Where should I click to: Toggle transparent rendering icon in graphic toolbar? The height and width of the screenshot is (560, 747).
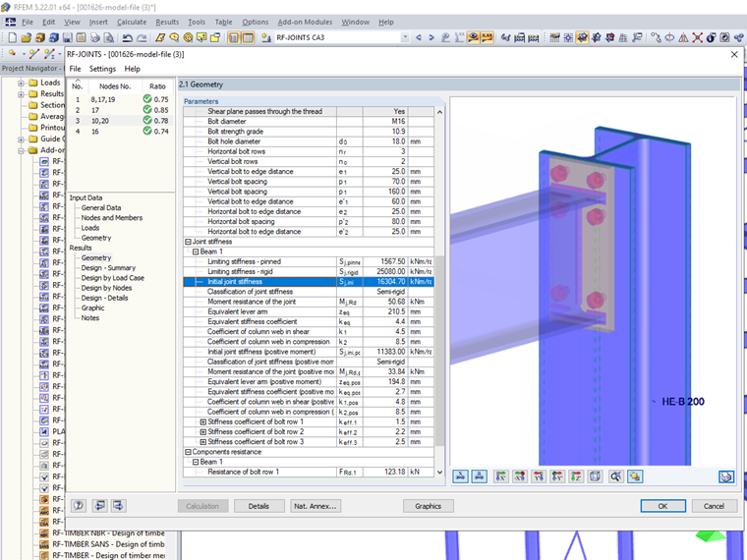635,476
